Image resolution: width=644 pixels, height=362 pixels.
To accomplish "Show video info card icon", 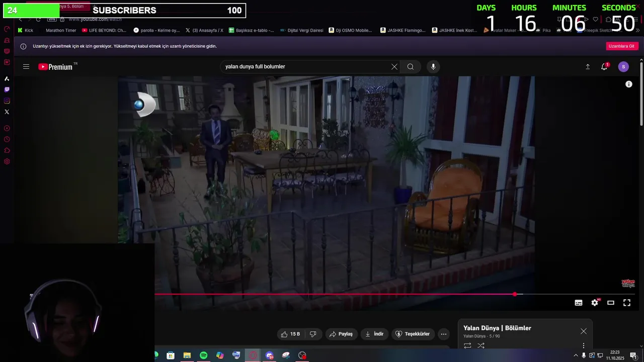I will coord(628,84).
